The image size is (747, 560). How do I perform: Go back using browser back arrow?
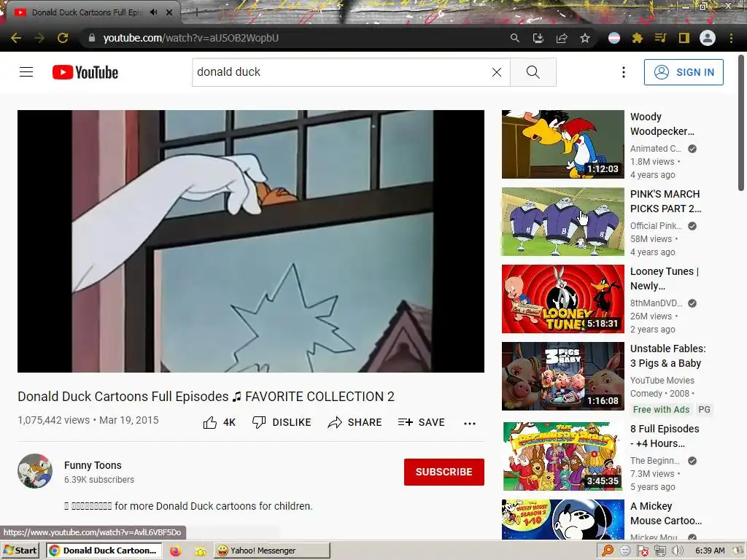pyautogui.click(x=16, y=38)
